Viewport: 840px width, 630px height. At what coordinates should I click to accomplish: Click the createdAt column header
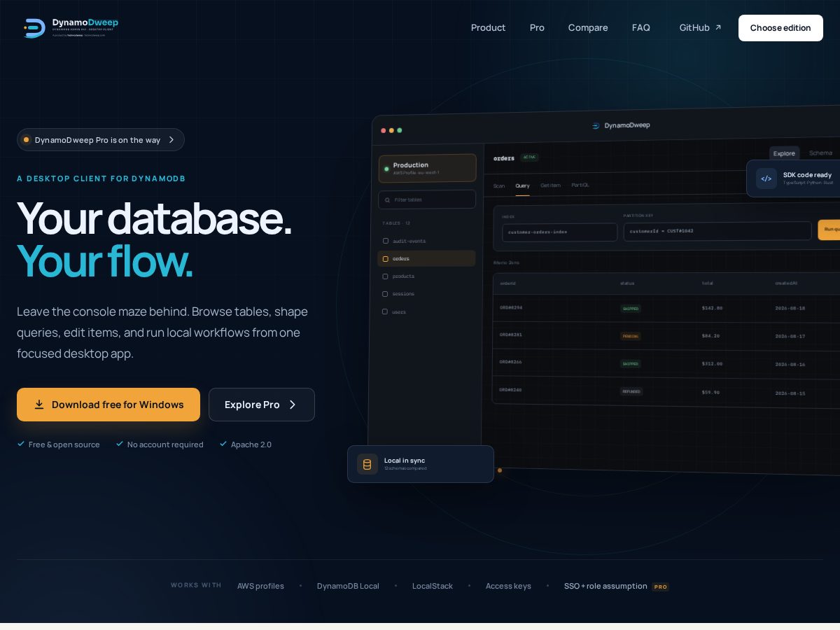pos(785,283)
